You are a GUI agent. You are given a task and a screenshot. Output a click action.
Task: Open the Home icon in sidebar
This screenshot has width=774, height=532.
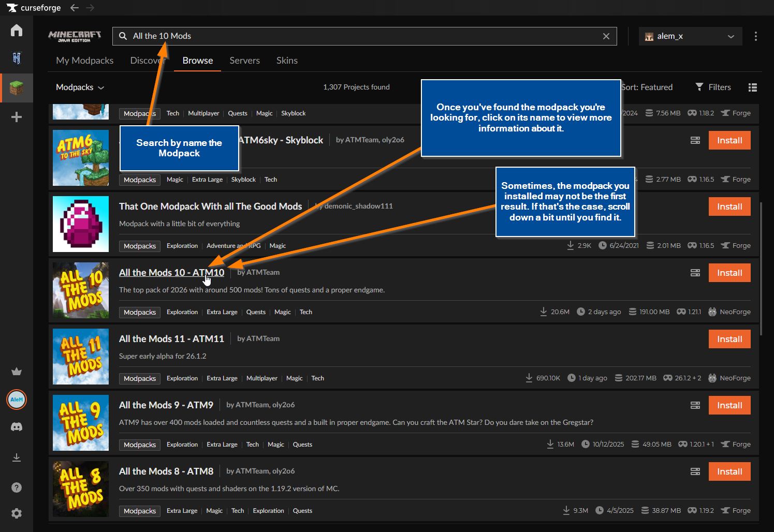[x=17, y=30]
